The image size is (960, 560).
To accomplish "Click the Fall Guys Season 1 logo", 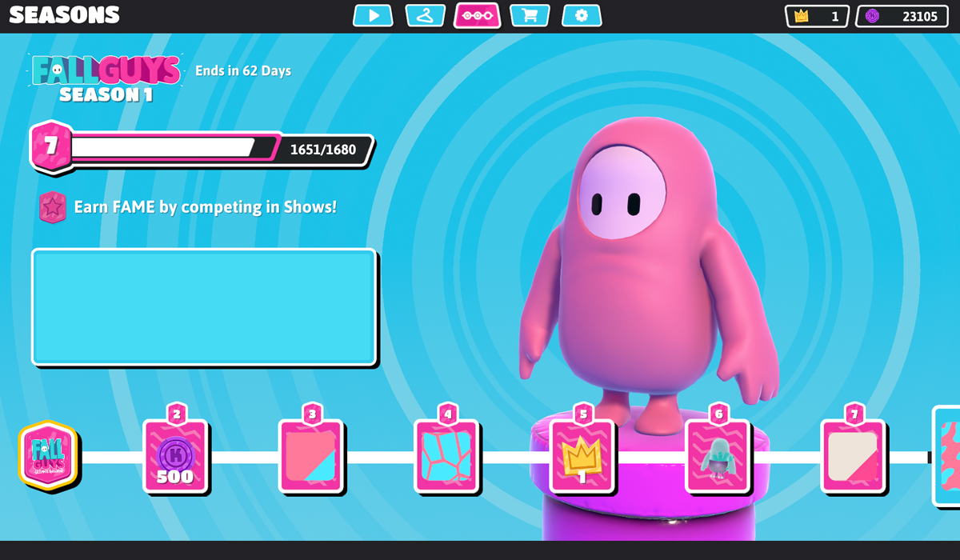I will pos(106,78).
